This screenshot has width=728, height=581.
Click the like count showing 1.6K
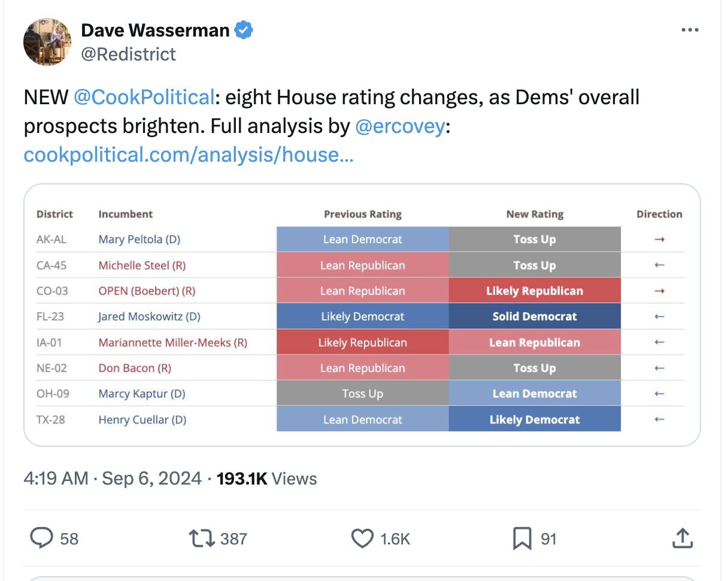pos(397,538)
